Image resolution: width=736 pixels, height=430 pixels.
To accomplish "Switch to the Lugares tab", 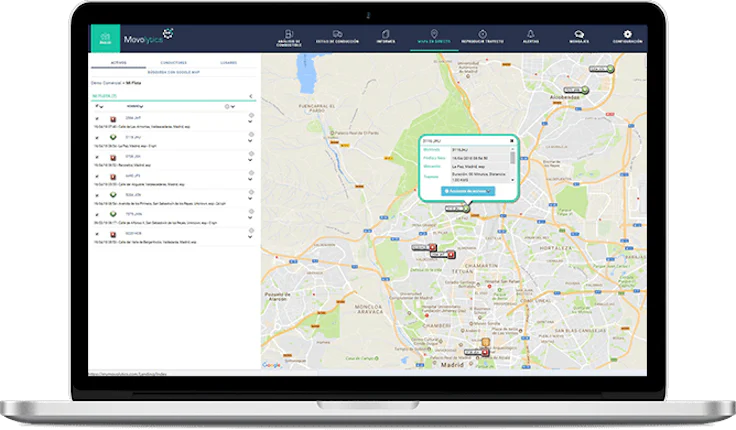I will tap(229, 62).
